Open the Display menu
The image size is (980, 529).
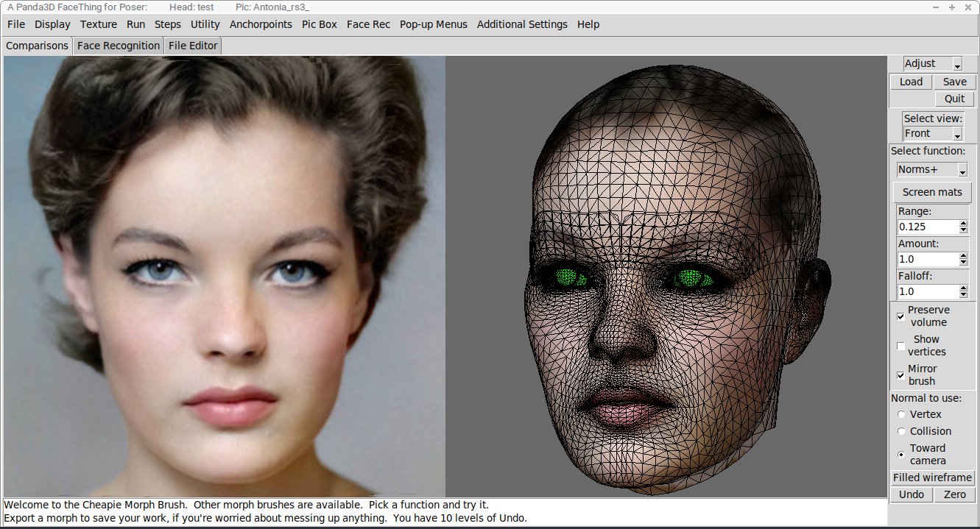[x=53, y=24]
